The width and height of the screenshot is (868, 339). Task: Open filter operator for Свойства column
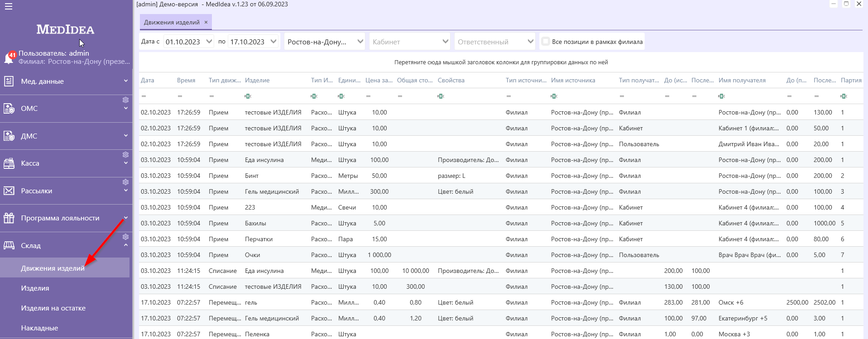(441, 96)
